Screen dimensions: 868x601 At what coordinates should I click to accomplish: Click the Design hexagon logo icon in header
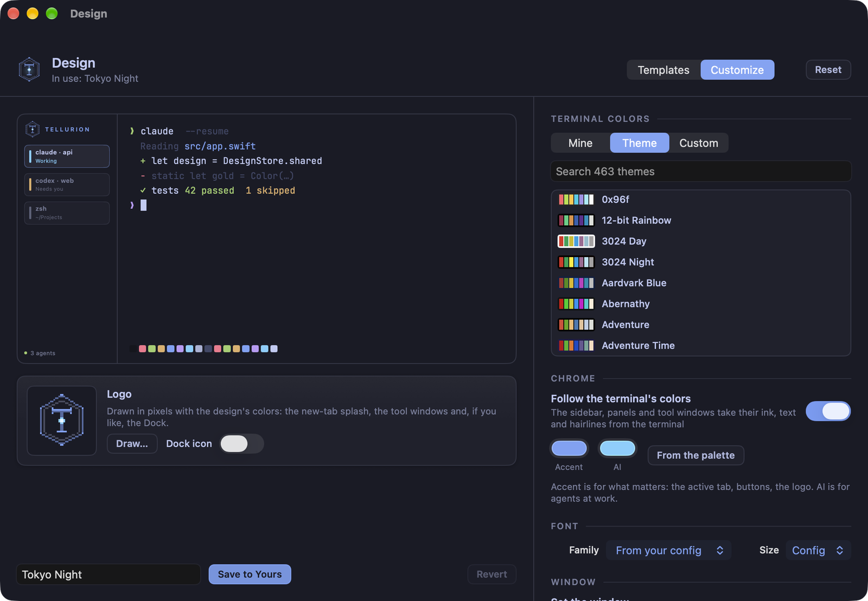tap(29, 69)
